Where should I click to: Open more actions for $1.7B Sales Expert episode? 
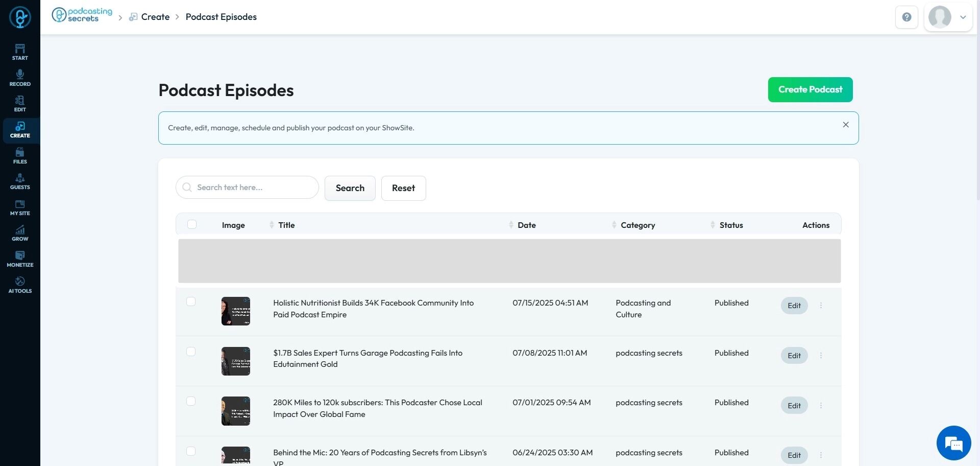pos(821,356)
